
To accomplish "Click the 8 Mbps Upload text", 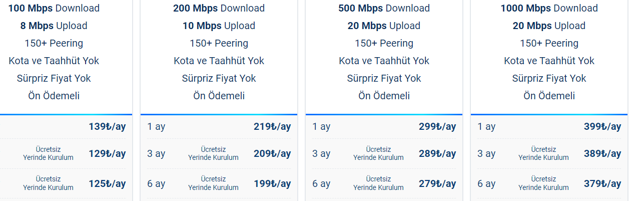I will point(54,26).
